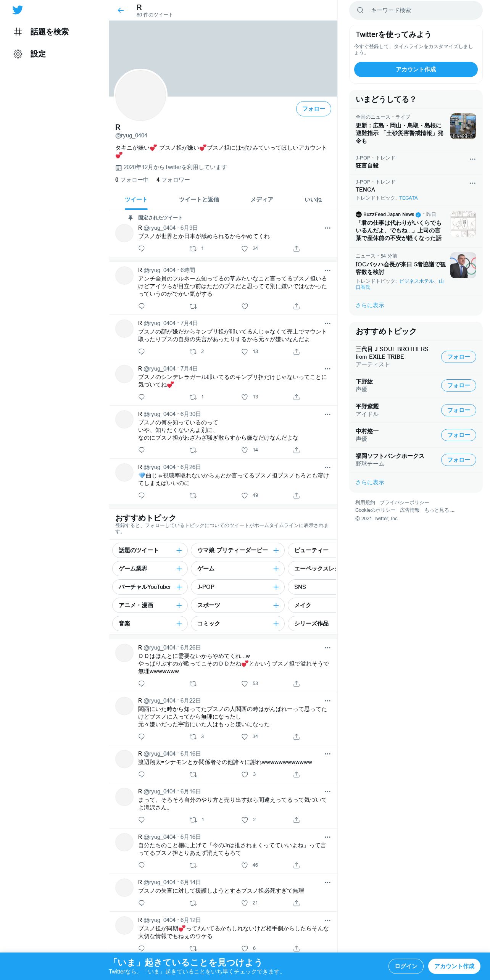Image resolution: width=490 pixels, height=980 pixels.
Task: Follow 下野紘 topic
Action: pos(458,385)
